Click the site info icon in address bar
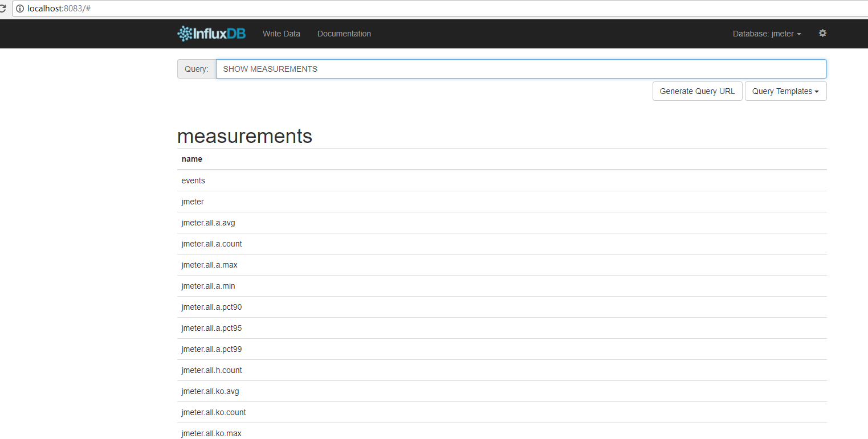This screenshot has height=439, width=868. click(20, 9)
